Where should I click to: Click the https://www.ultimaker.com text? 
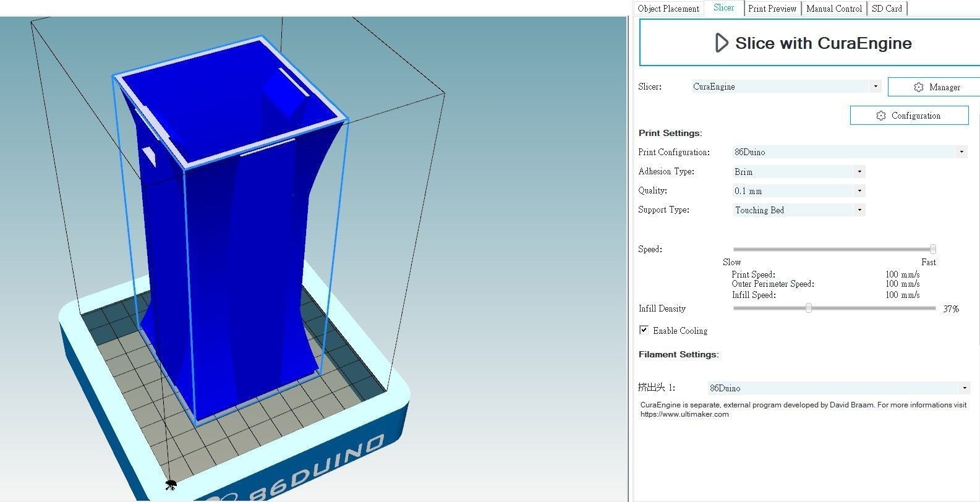pyautogui.click(x=684, y=414)
